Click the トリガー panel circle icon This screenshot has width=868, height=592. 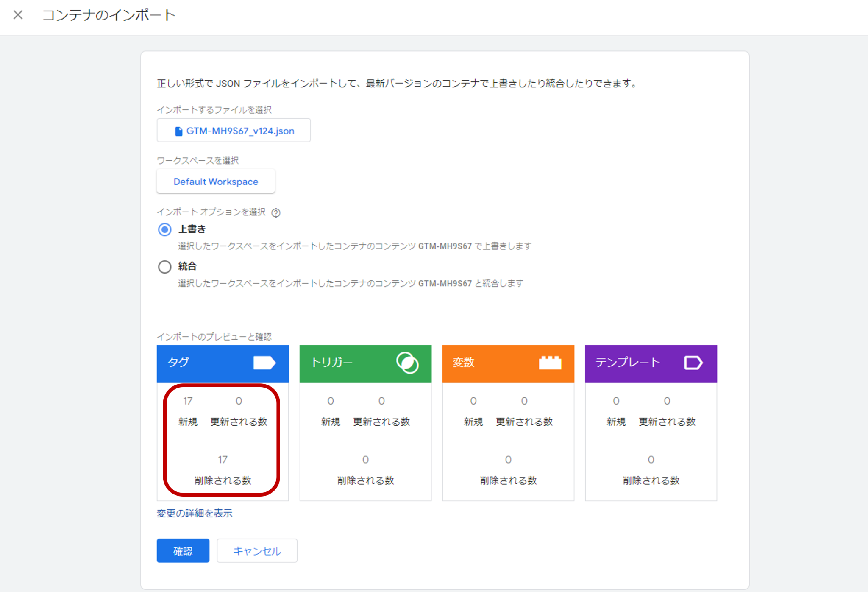pyautogui.click(x=408, y=363)
